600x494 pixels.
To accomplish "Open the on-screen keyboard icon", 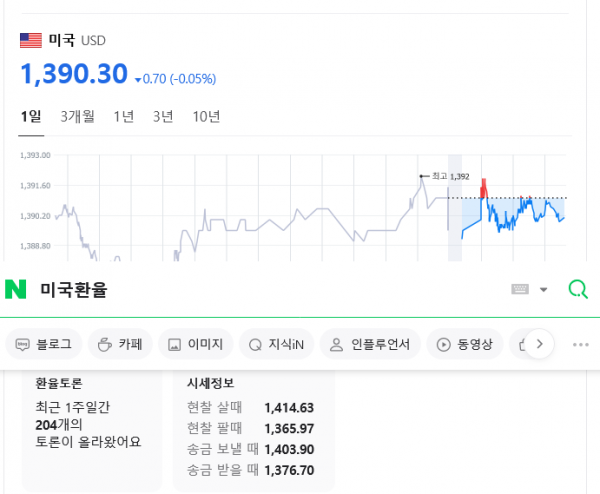I will pos(520,290).
